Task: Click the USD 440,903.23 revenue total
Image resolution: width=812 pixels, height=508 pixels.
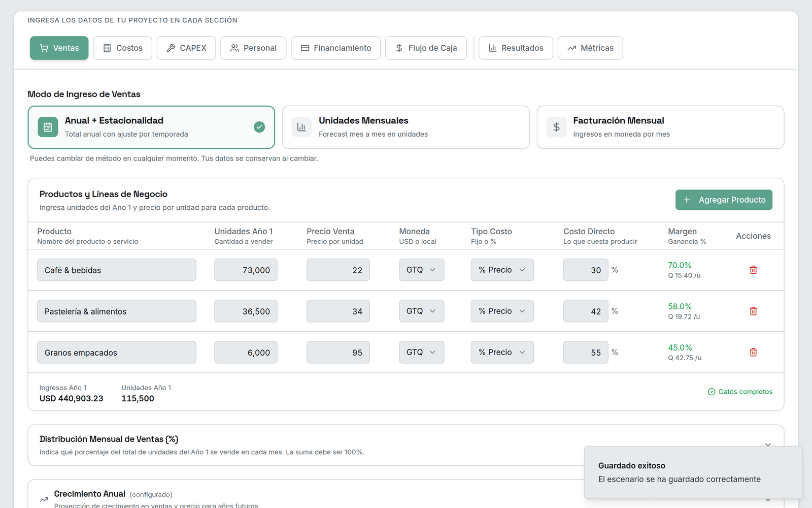Action: point(71,398)
